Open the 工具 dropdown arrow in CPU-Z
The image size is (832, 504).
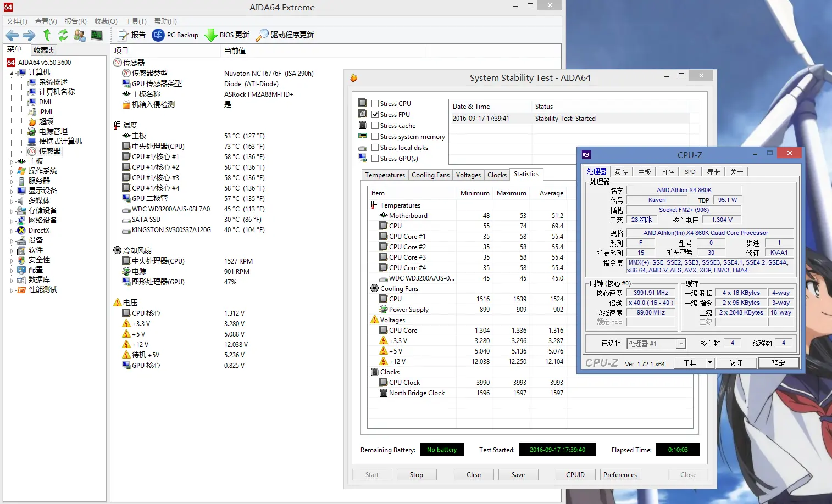coord(710,363)
